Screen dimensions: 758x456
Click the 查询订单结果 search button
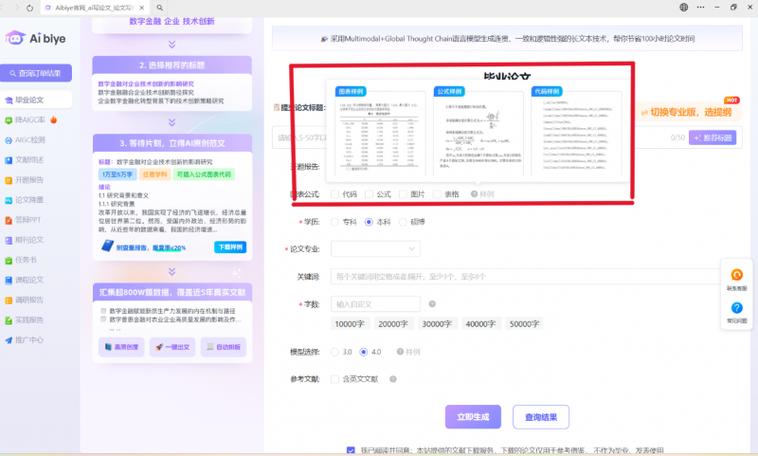[36, 73]
